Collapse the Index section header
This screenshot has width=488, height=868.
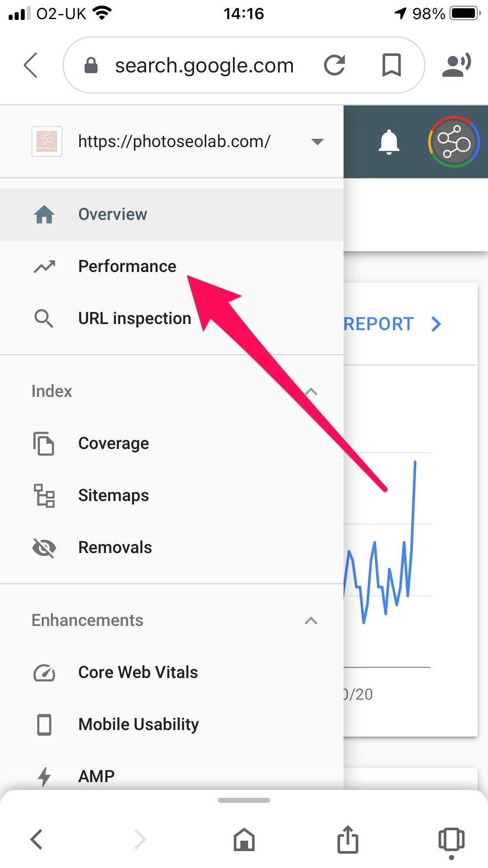click(172, 391)
